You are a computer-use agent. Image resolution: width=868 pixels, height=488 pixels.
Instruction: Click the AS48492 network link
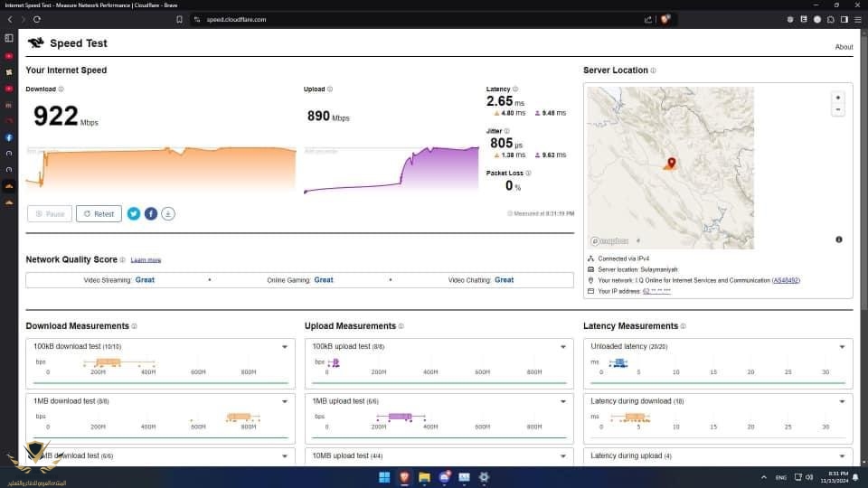tap(786, 280)
